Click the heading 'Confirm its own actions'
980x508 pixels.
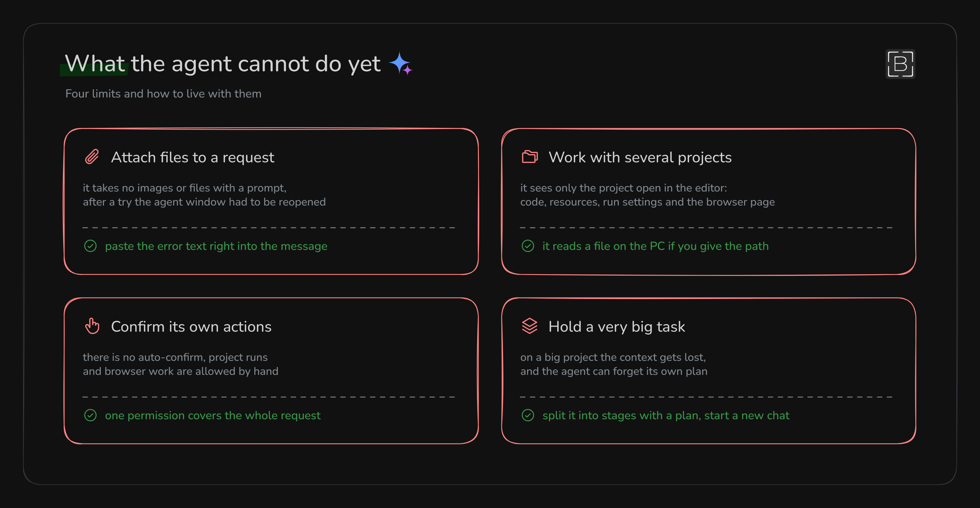[191, 326]
